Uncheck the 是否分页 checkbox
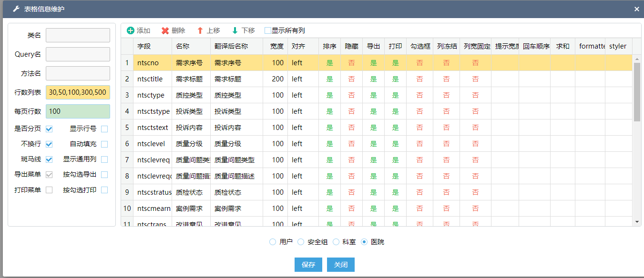This screenshot has width=644, height=278. (49, 129)
